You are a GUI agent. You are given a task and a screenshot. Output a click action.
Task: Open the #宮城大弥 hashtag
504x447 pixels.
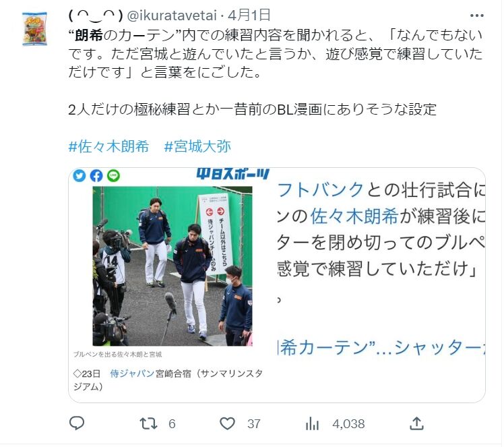coord(197,147)
